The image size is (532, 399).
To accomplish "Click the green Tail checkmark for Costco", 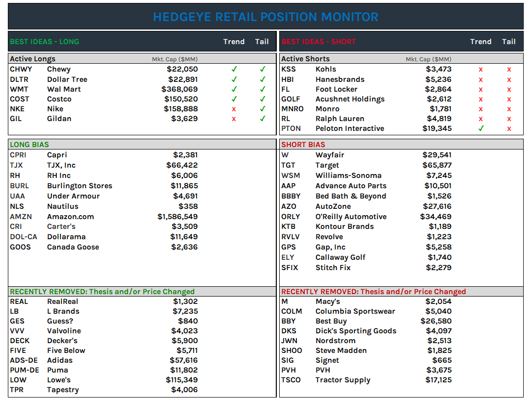I will click(x=262, y=99).
